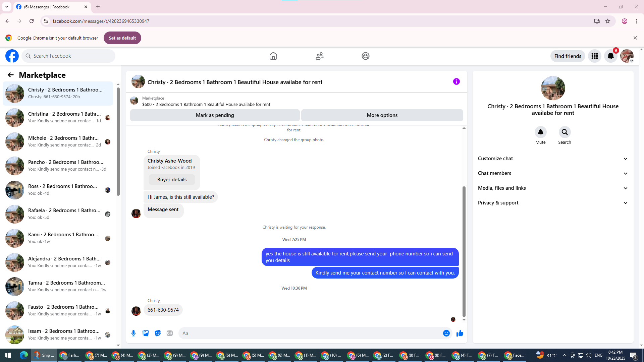Send a thumbs-up like

[x=460, y=333]
